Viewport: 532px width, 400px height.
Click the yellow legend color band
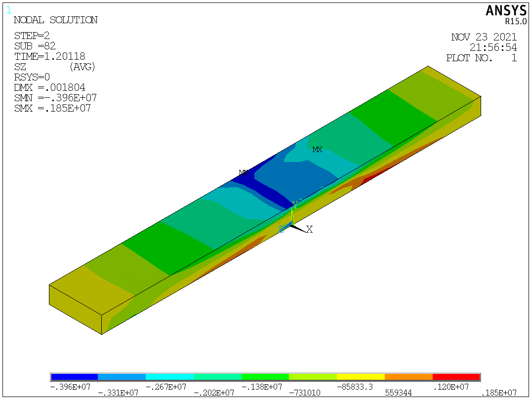tap(361, 377)
